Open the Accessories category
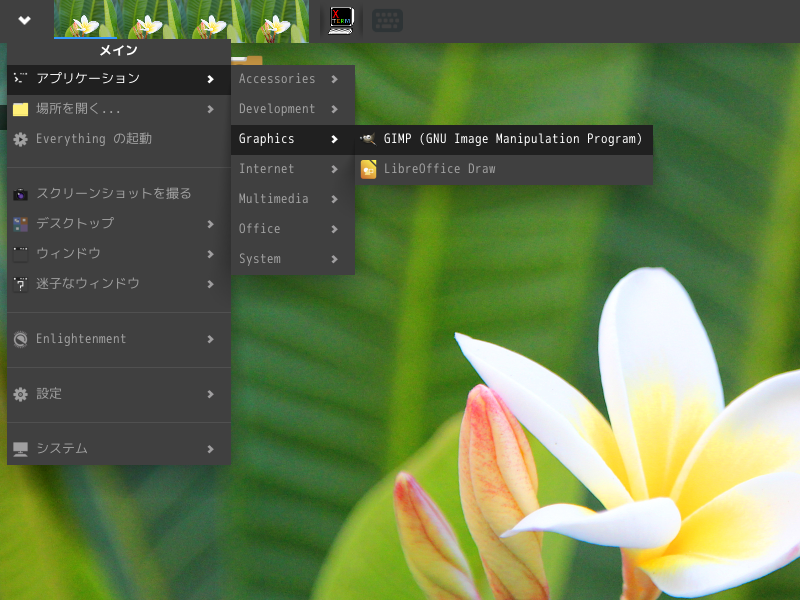800x600 pixels. pos(293,79)
